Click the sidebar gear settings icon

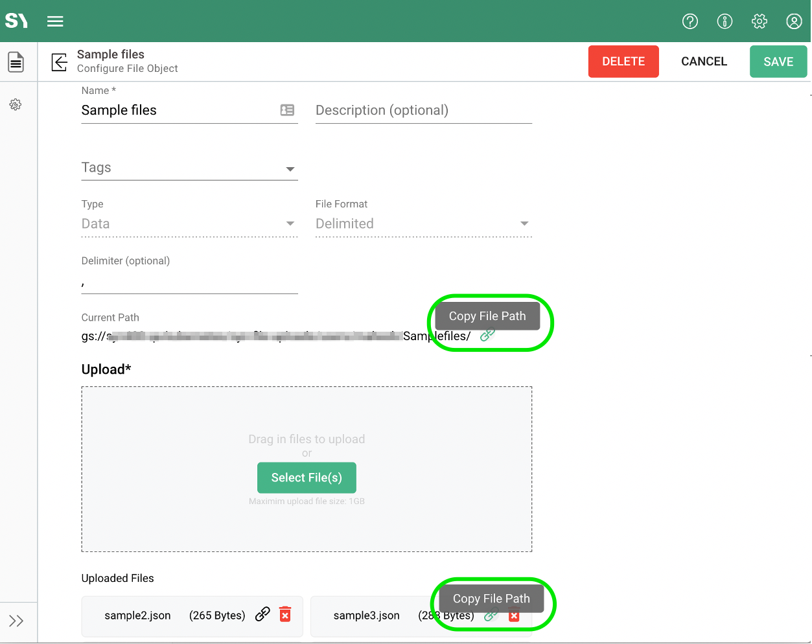click(16, 104)
